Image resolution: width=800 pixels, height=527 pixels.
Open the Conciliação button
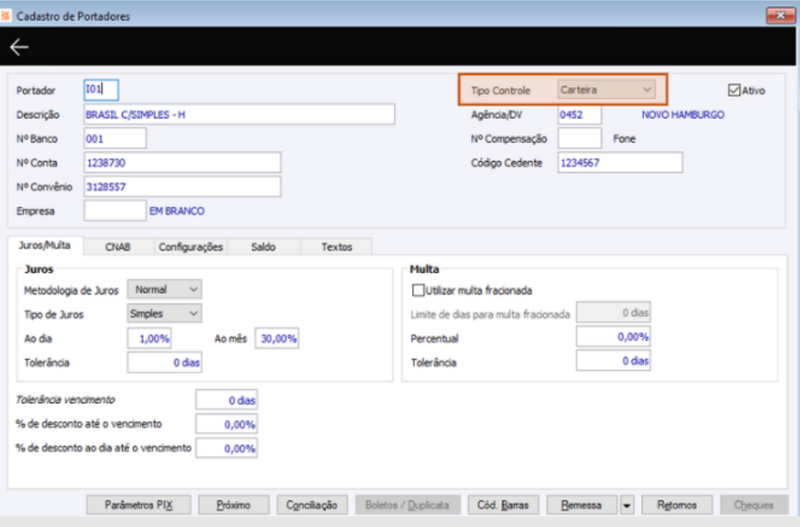click(x=312, y=505)
